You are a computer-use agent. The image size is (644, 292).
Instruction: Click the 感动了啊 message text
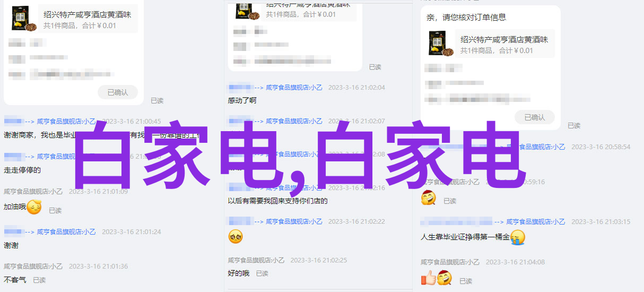pyautogui.click(x=242, y=100)
